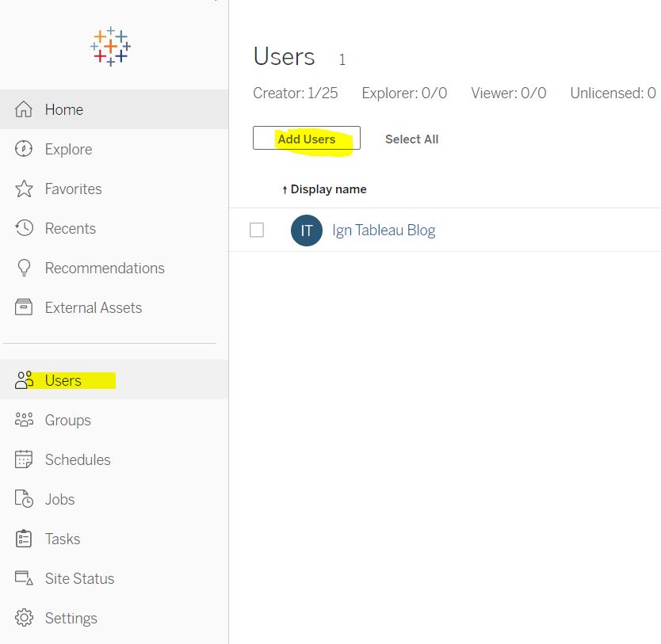661x644 pixels.
Task: Click the Tableau logo icon
Action: 110,47
